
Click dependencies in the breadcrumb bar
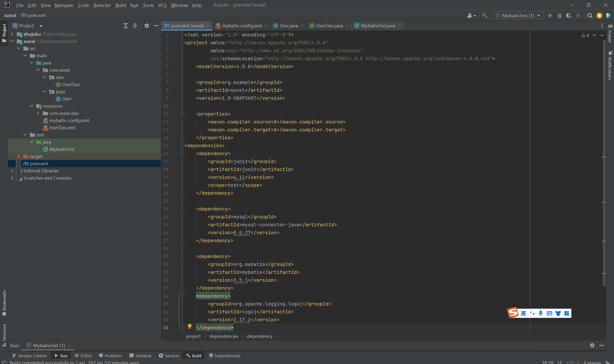coord(224,336)
